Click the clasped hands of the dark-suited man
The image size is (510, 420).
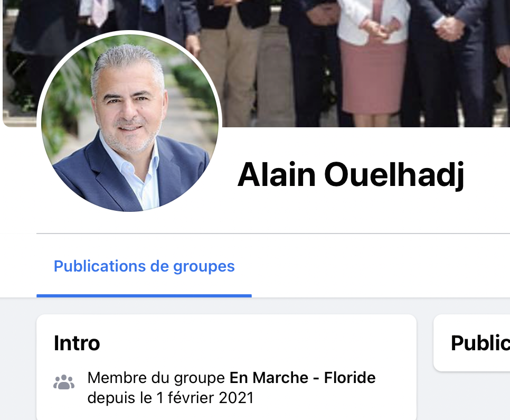[x=449, y=29]
